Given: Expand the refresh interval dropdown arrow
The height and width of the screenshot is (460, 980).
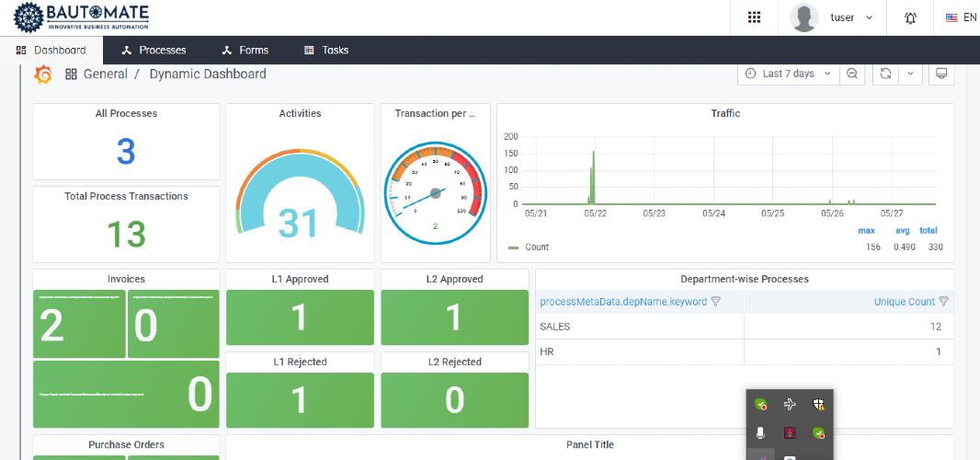Looking at the screenshot, I should (911, 74).
